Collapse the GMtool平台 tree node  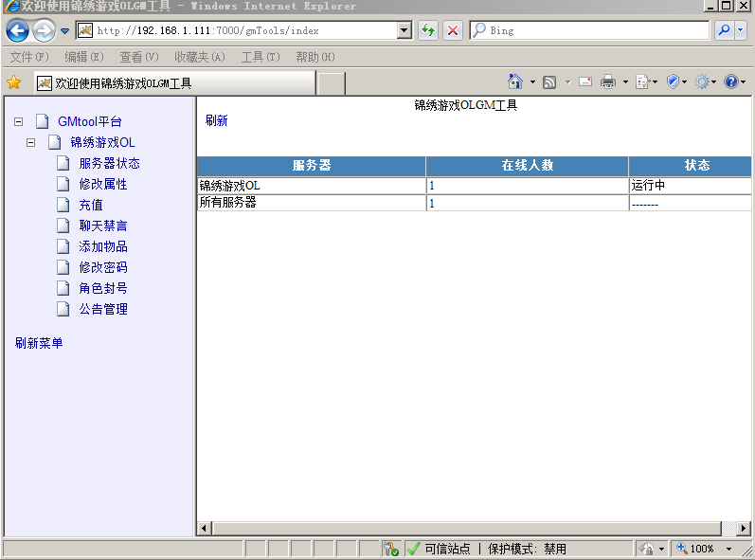[18, 122]
